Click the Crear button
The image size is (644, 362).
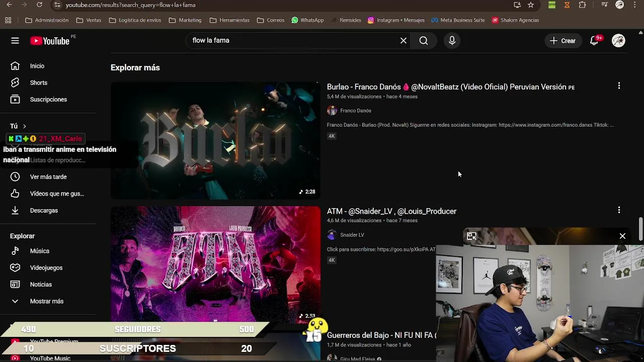click(x=563, y=41)
